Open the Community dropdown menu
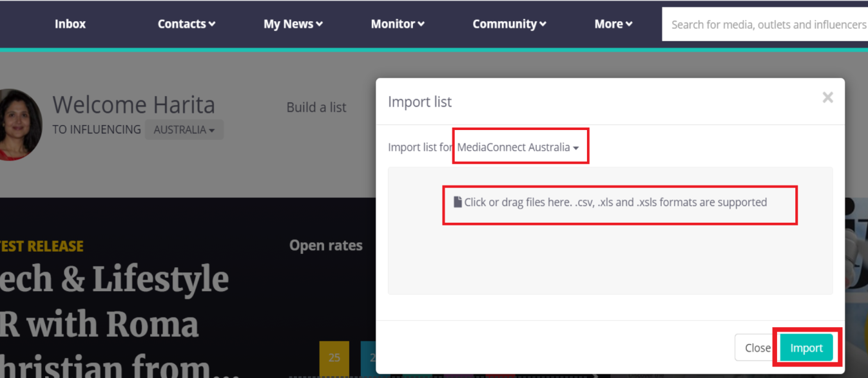This screenshot has height=378, width=868. pyautogui.click(x=509, y=24)
